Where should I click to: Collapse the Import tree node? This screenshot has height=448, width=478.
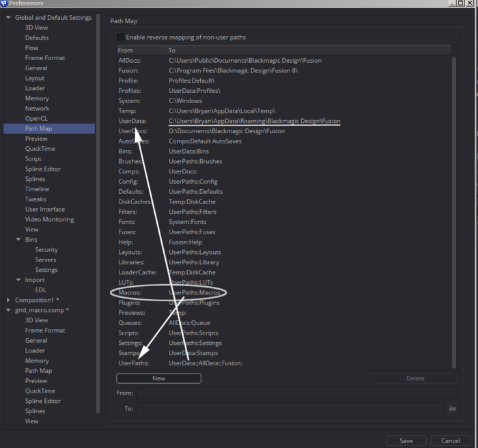point(18,279)
